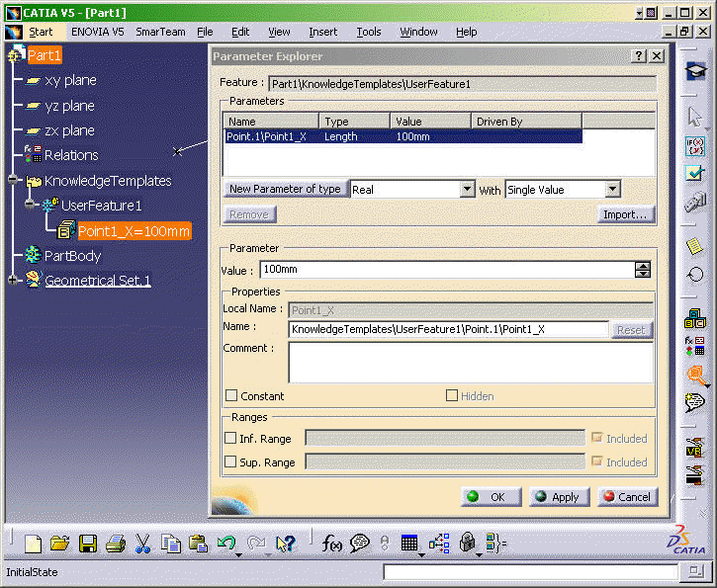Click the fx relations set icon in right toolbar
This screenshot has height=588, width=717.
[694, 346]
